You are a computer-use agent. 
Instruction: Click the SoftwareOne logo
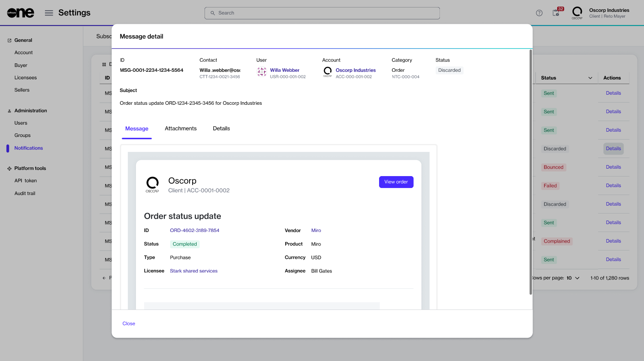[20, 13]
